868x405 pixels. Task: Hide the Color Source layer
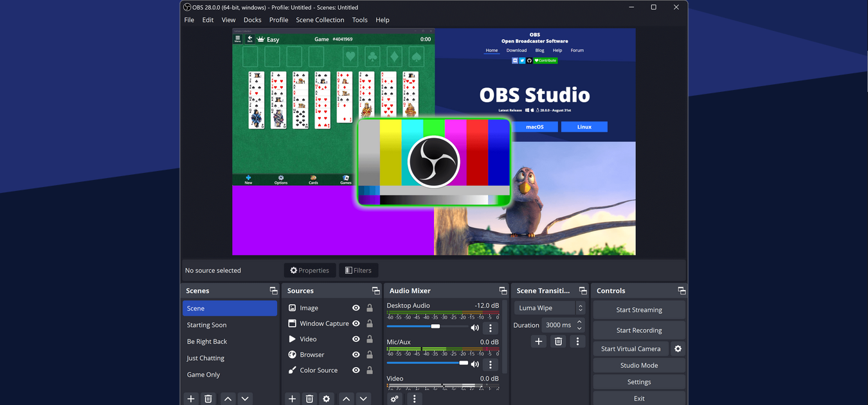(x=356, y=370)
